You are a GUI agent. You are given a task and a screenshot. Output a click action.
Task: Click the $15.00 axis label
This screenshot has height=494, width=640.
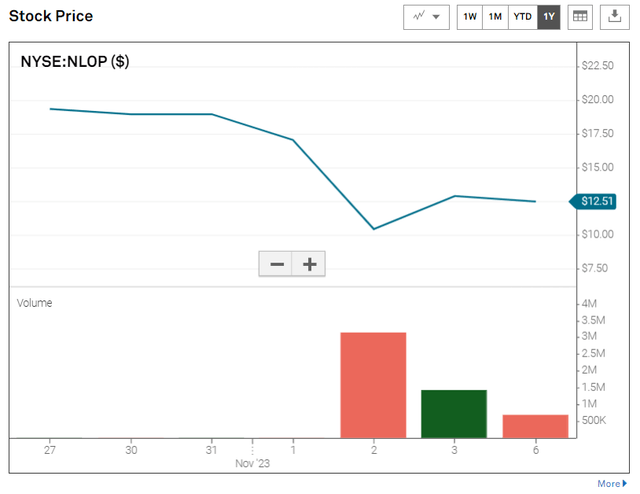pos(598,167)
